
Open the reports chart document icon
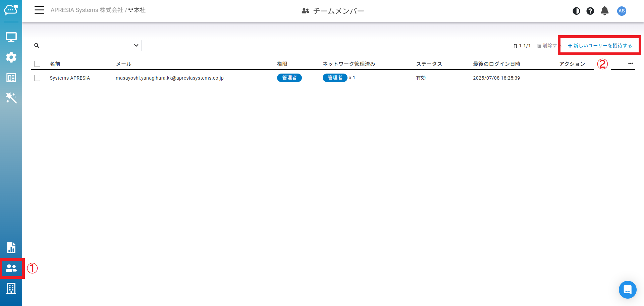click(x=11, y=248)
